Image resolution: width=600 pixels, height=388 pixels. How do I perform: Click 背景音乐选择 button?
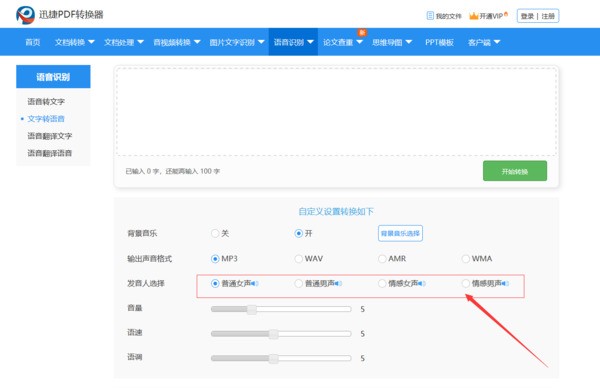pos(400,233)
